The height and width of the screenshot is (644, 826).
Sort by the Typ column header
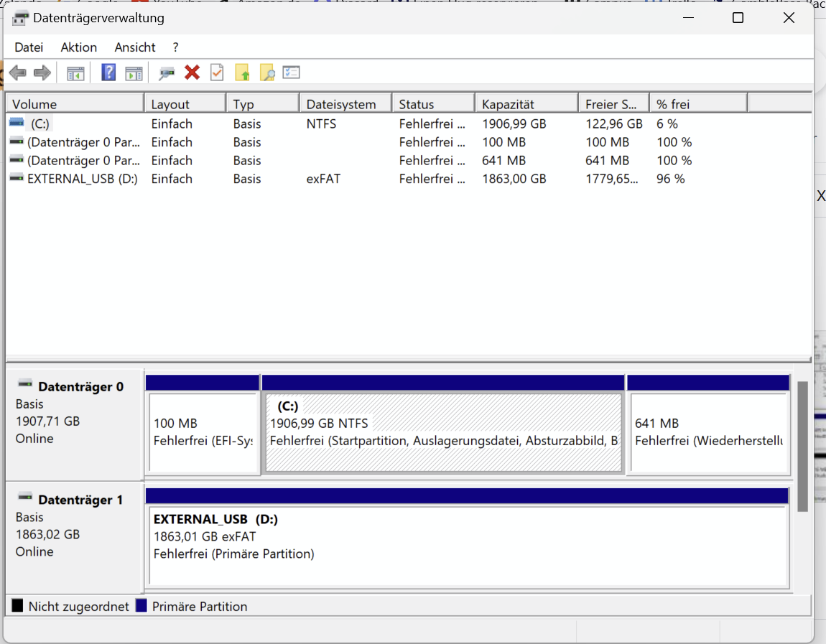(x=262, y=103)
